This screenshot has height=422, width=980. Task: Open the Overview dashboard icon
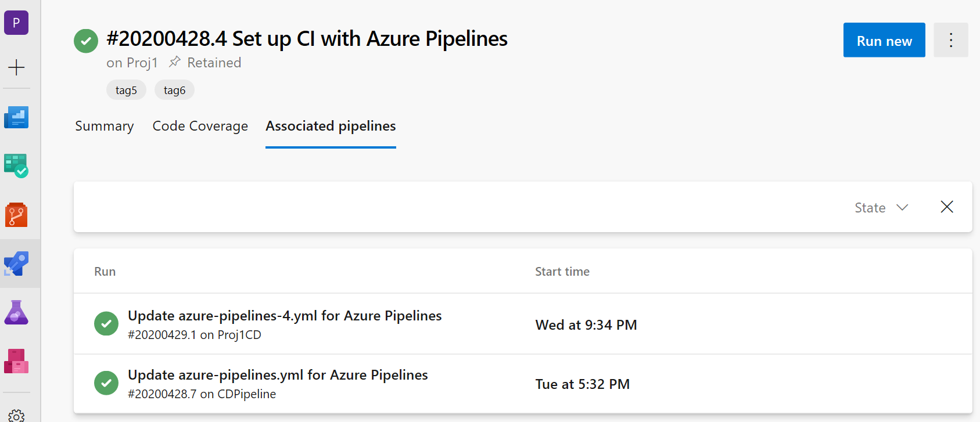tap(16, 117)
